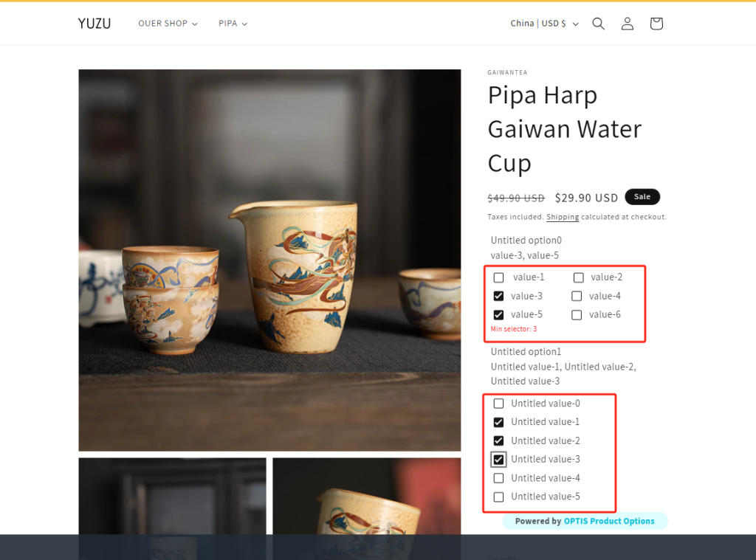Image resolution: width=756 pixels, height=560 pixels.
Task: Expand the PIPA dropdown chevron
Action: (x=246, y=23)
